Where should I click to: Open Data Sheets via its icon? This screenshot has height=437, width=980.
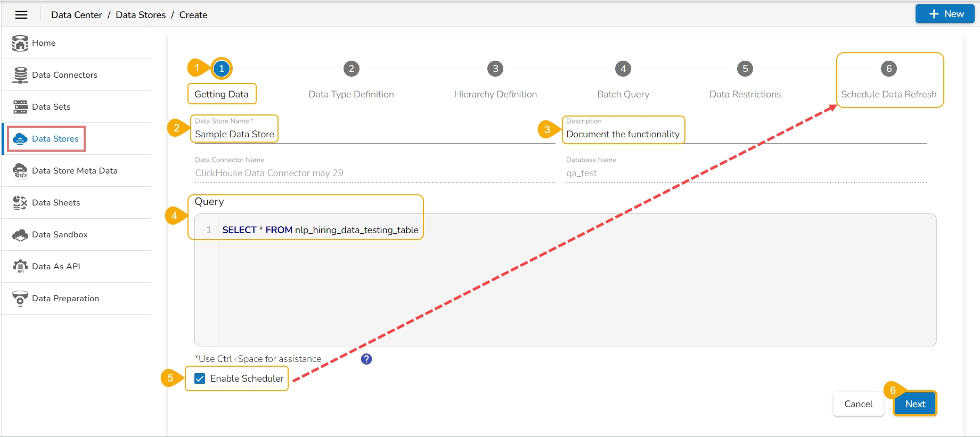(x=20, y=203)
